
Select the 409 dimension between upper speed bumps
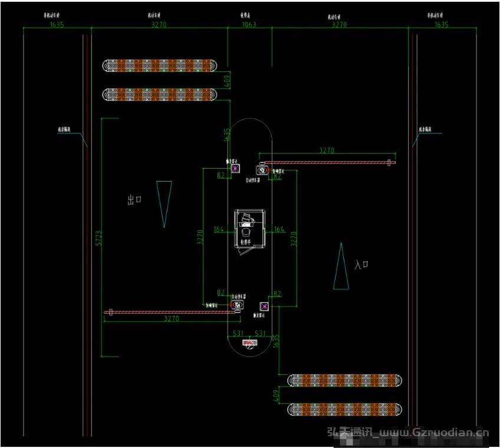(x=225, y=80)
